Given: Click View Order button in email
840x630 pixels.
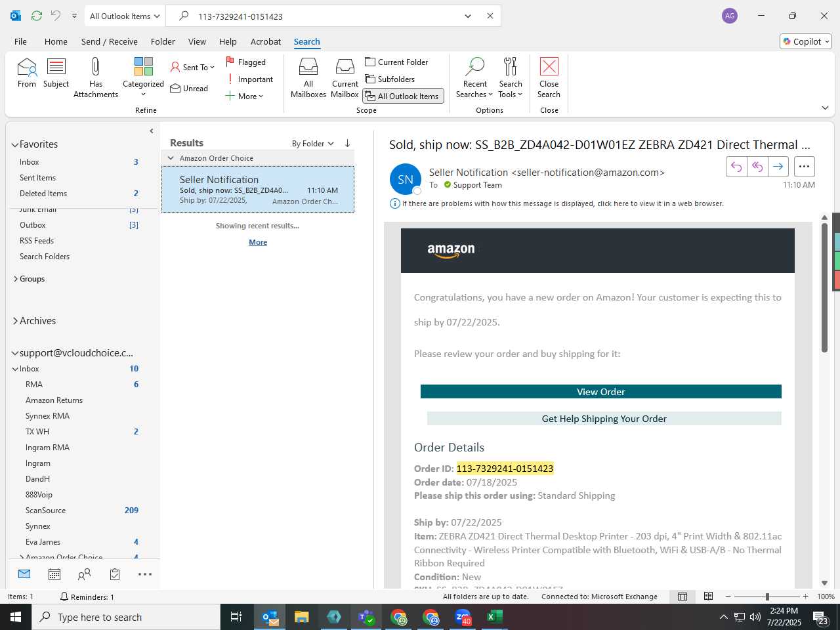Looking at the screenshot, I should tap(601, 392).
